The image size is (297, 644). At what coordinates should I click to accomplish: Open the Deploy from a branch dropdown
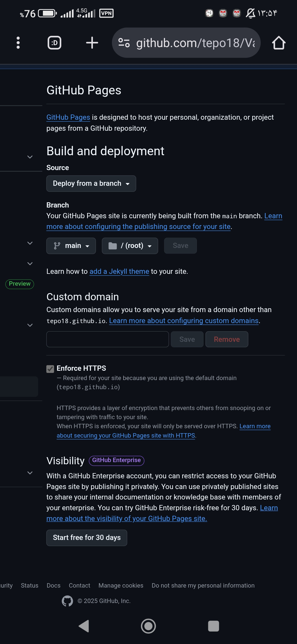91,184
